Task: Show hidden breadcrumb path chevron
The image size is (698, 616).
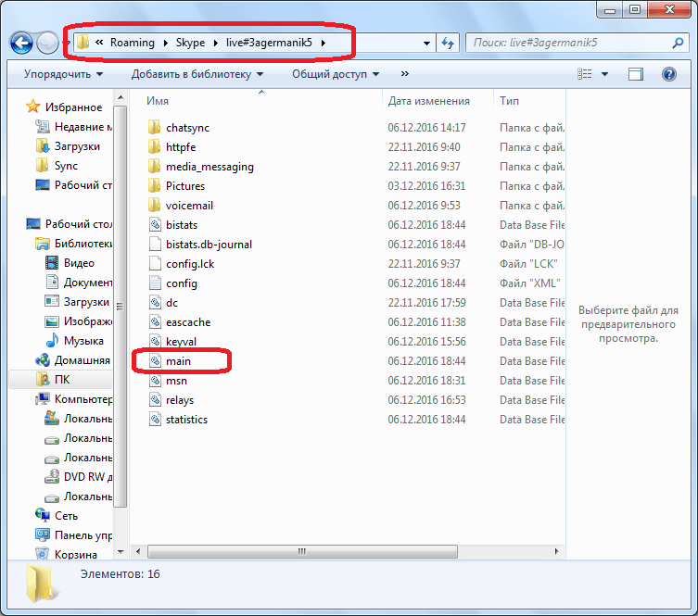Action: 99,43
